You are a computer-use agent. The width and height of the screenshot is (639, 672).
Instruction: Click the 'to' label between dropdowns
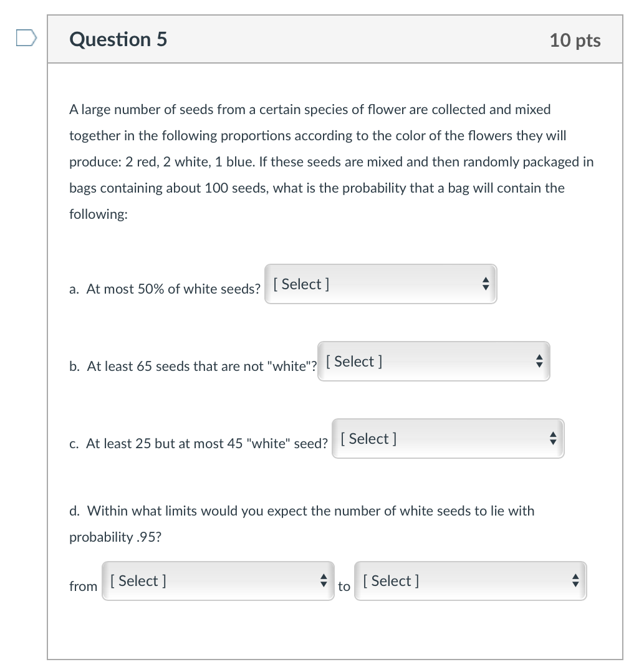click(344, 586)
